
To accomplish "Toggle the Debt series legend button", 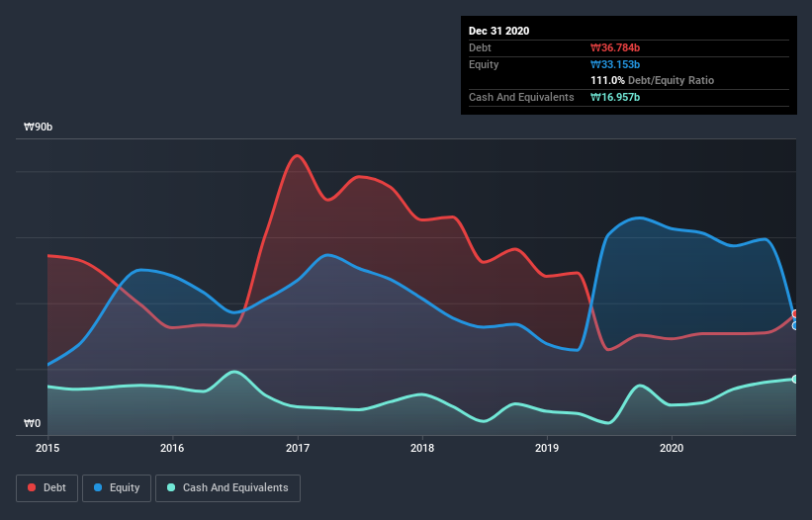I will [x=47, y=488].
